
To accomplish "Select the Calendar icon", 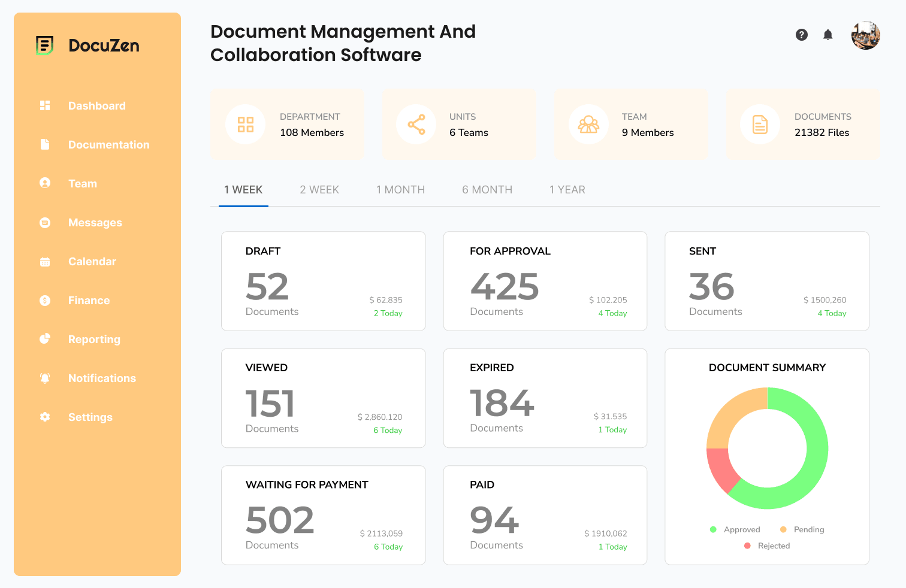I will [45, 261].
